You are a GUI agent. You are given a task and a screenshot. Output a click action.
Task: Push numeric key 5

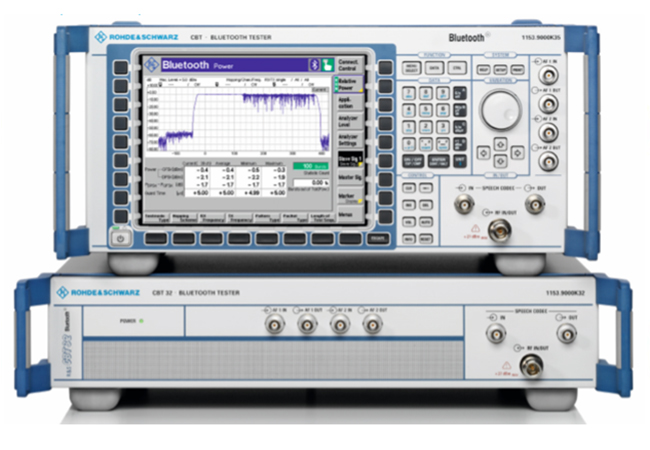pyautogui.click(x=426, y=110)
